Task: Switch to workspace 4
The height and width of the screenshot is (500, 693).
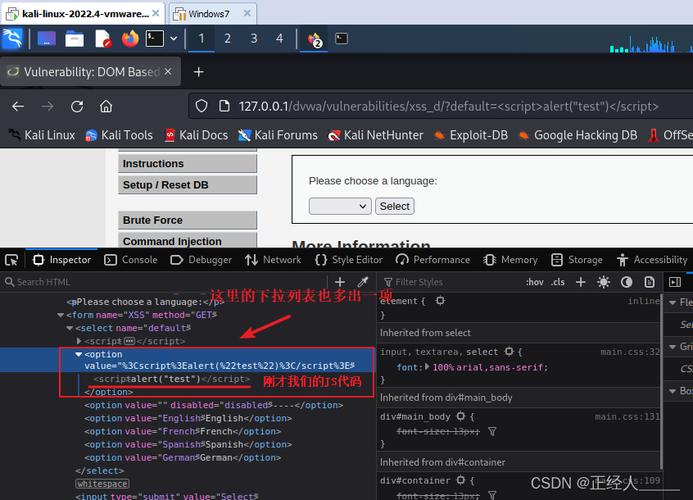Action: [x=279, y=39]
